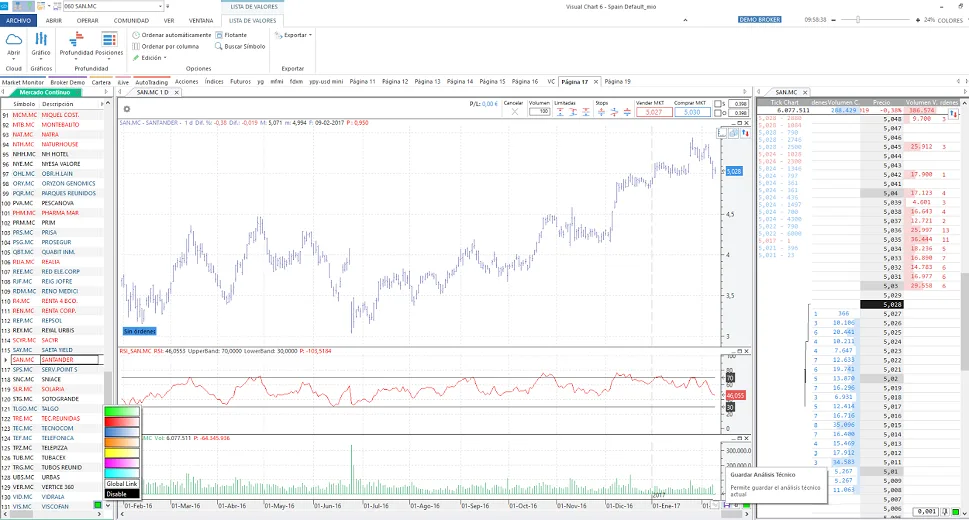This screenshot has width=969, height=520.
Task: Expand the Edición dropdown menu
Action: coord(151,58)
